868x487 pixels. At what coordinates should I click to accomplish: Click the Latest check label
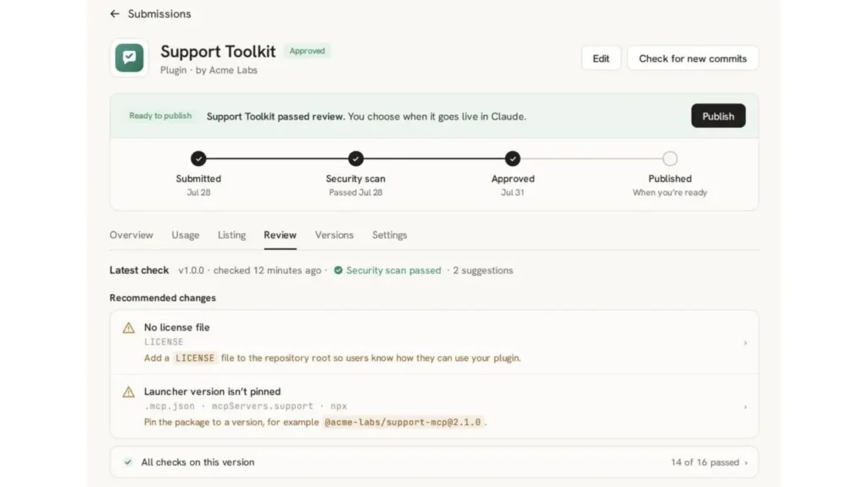coord(139,270)
